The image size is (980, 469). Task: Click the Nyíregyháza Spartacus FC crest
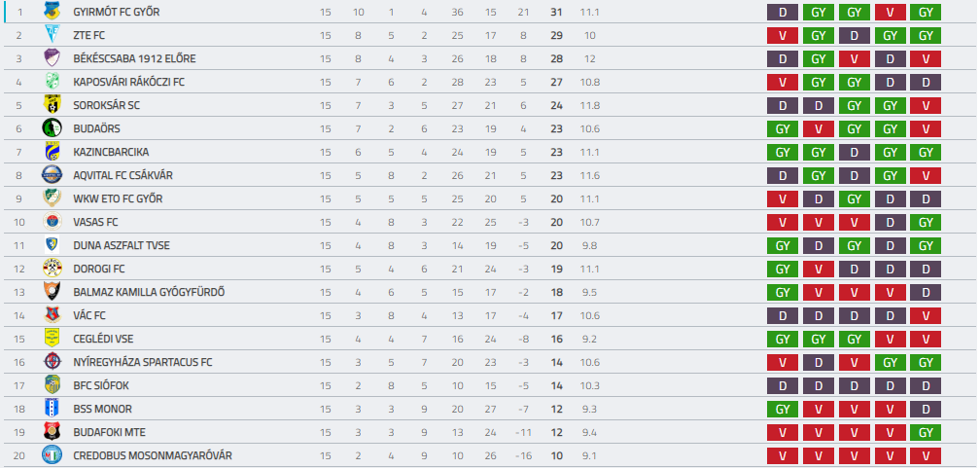click(x=52, y=361)
